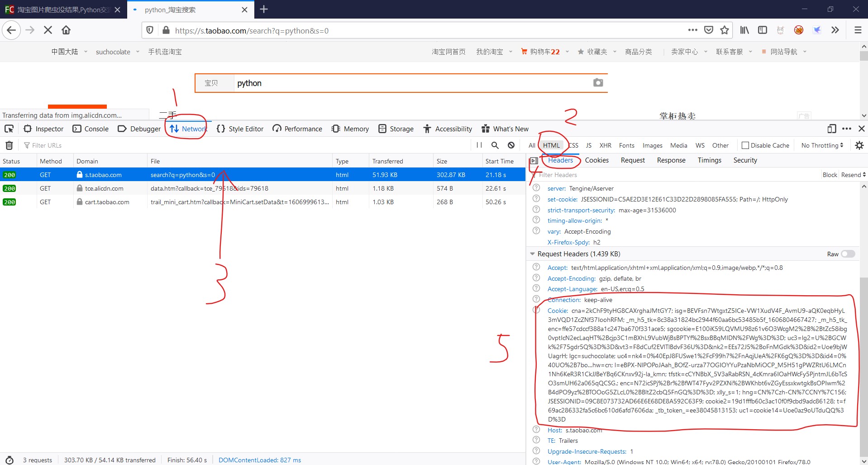Open new browser tab with plus
Screen dimensions: 868x465
(x=264, y=10)
